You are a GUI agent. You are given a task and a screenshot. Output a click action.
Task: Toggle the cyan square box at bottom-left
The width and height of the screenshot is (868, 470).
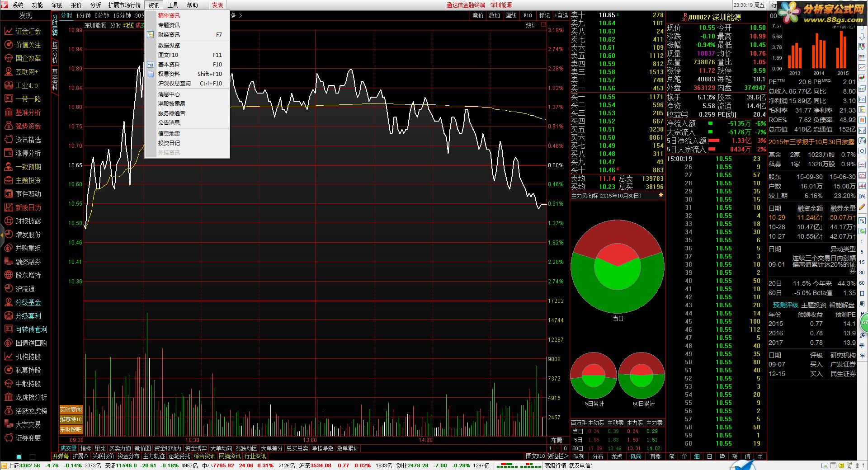pyautogui.click(x=19, y=456)
